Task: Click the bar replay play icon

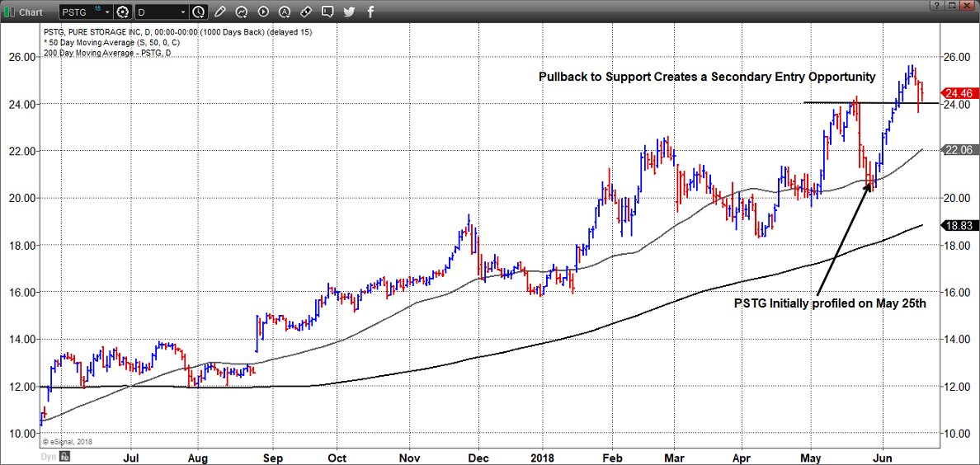Action: (263, 12)
